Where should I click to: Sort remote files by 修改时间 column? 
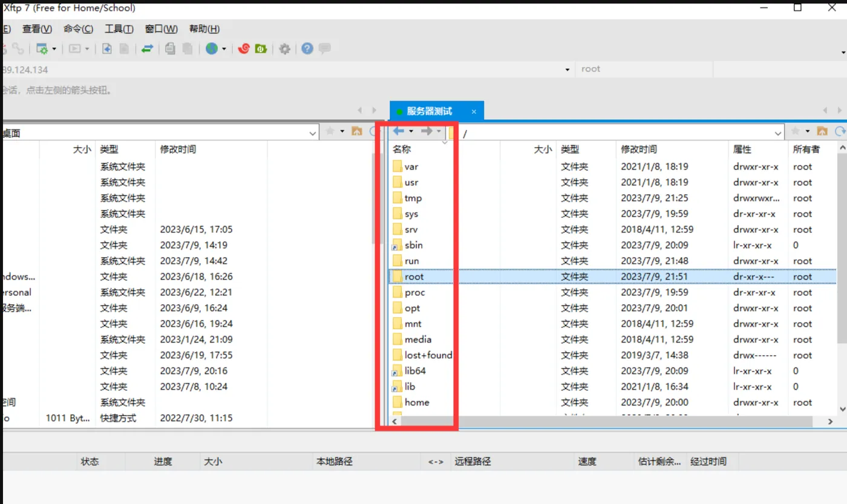[639, 149]
